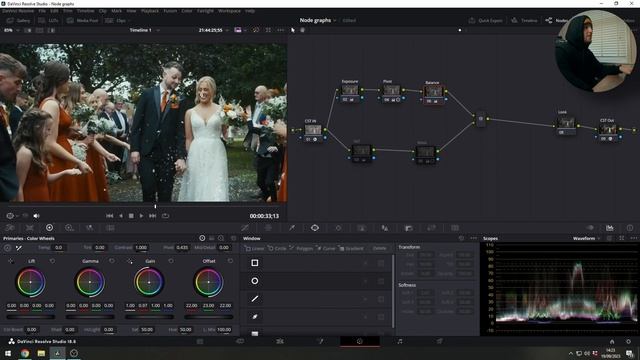Select the Color Wheels palette icon
This screenshot has height=360, width=640.
49,228
